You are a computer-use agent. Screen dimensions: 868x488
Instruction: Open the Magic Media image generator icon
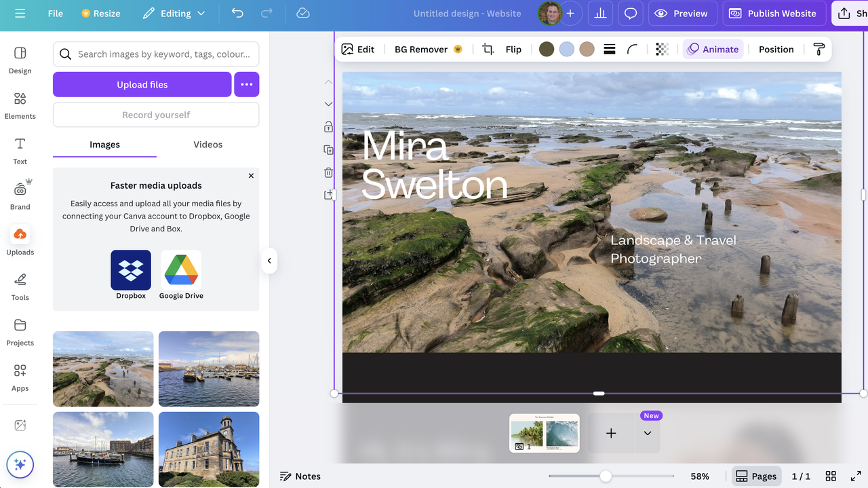click(x=20, y=426)
